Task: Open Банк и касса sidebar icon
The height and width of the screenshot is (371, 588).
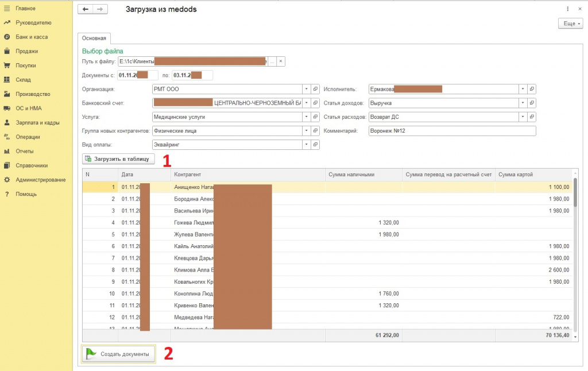Action: (x=7, y=37)
